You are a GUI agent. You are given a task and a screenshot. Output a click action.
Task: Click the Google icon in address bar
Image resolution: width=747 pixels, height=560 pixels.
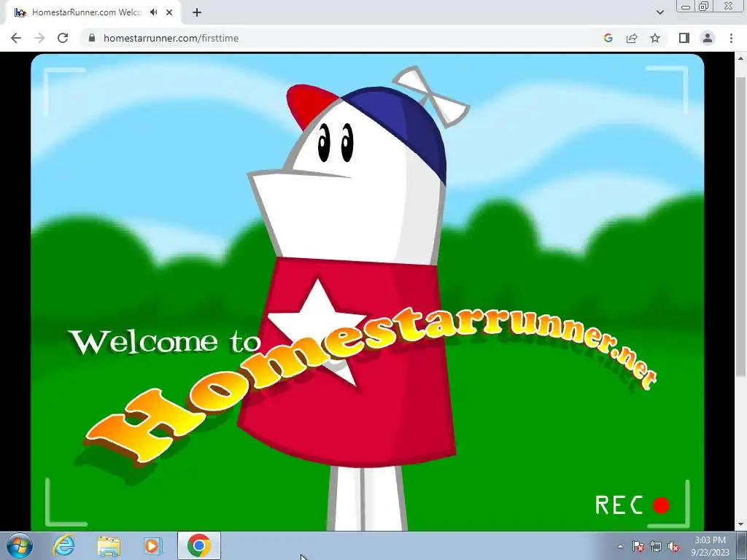click(x=608, y=38)
